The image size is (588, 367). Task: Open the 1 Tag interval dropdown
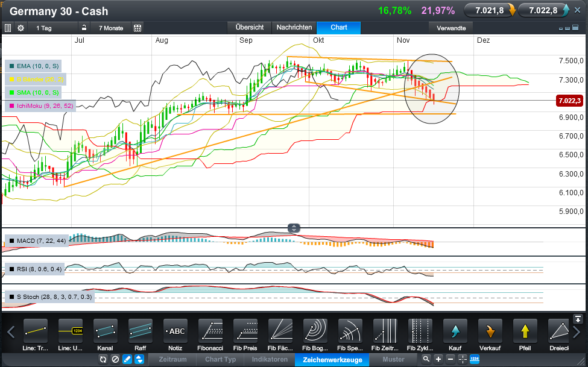(43, 28)
